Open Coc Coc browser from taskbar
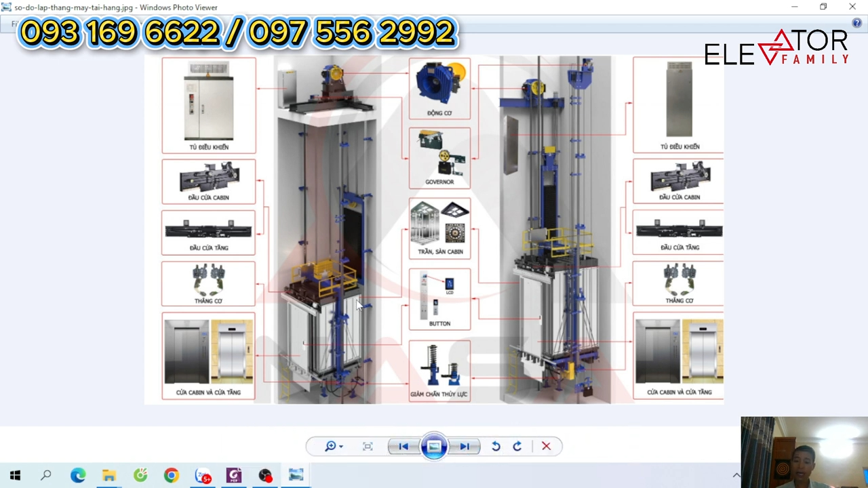 [140, 476]
